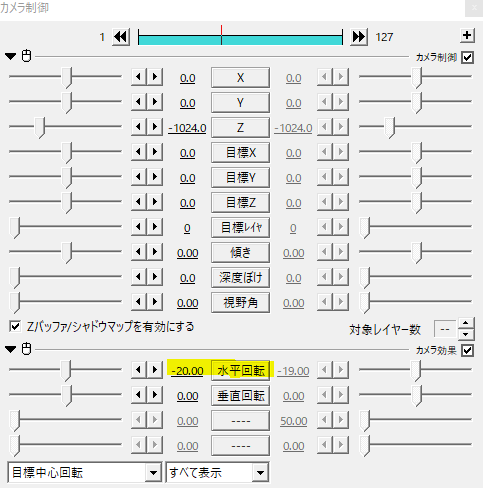This screenshot has width=483, height=488.
Task: Click mouse icon in カメラ効果 header
Action: (x=27, y=349)
